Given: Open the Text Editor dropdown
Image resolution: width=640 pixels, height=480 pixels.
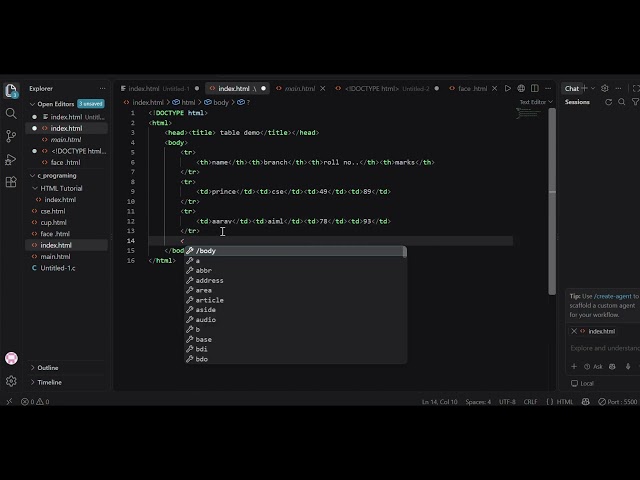Looking at the screenshot, I should click(x=536, y=102).
